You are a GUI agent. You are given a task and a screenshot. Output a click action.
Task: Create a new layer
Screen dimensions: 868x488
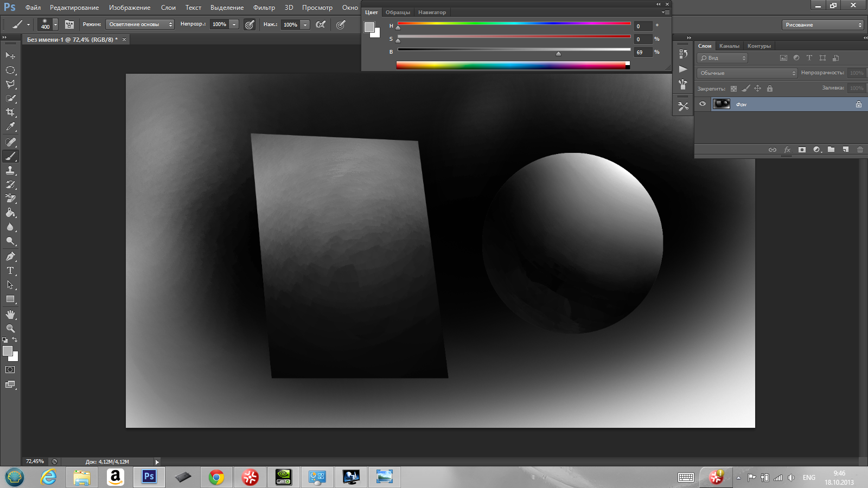tap(845, 150)
